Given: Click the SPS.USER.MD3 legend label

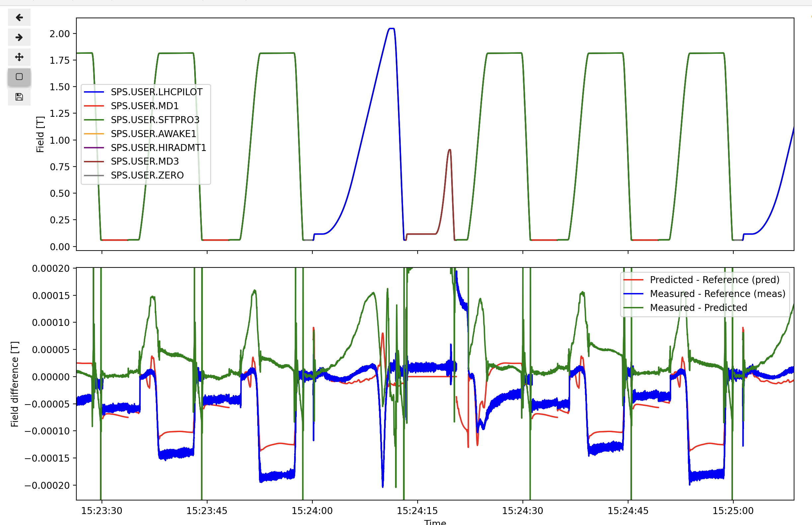Looking at the screenshot, I should coord(145,161).
